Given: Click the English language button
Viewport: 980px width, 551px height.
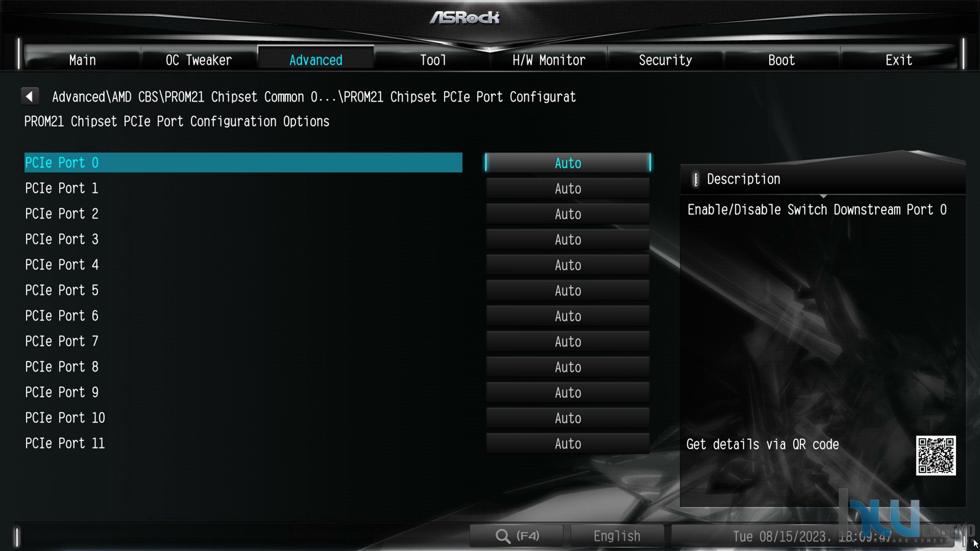Looking at the screenshot, I should [x=617, y=536].
